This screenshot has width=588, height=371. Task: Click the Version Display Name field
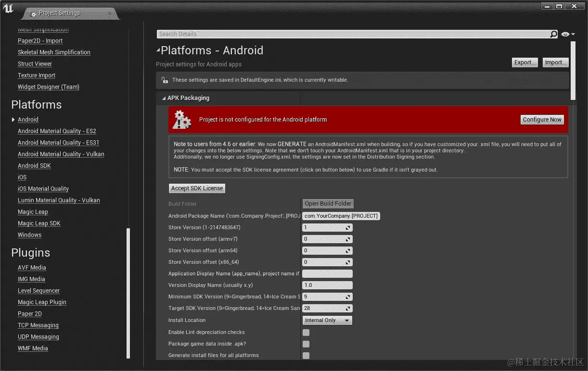pyautogui.click(x=327, y=285)
